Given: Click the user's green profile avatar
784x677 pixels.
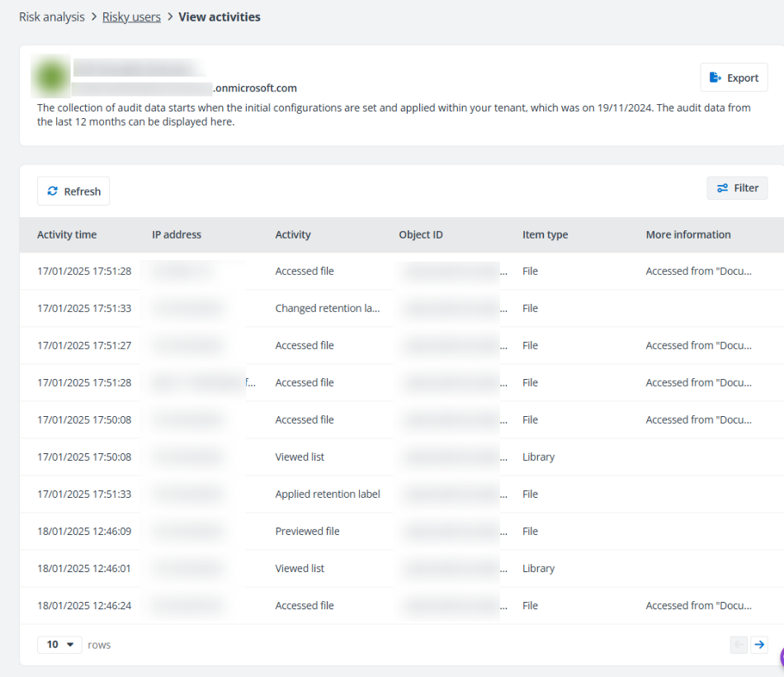Looking at the screenshot, I should pos(50,73).
